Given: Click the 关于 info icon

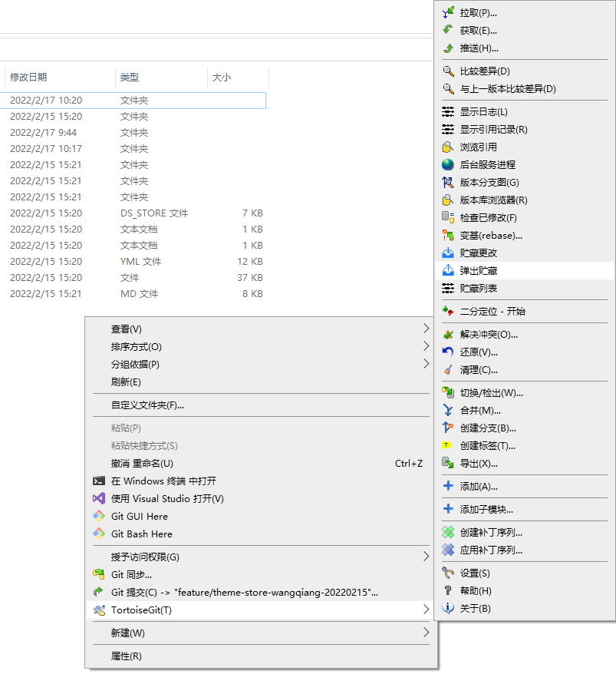Looking at the screenshot, I should coord(448,608).
